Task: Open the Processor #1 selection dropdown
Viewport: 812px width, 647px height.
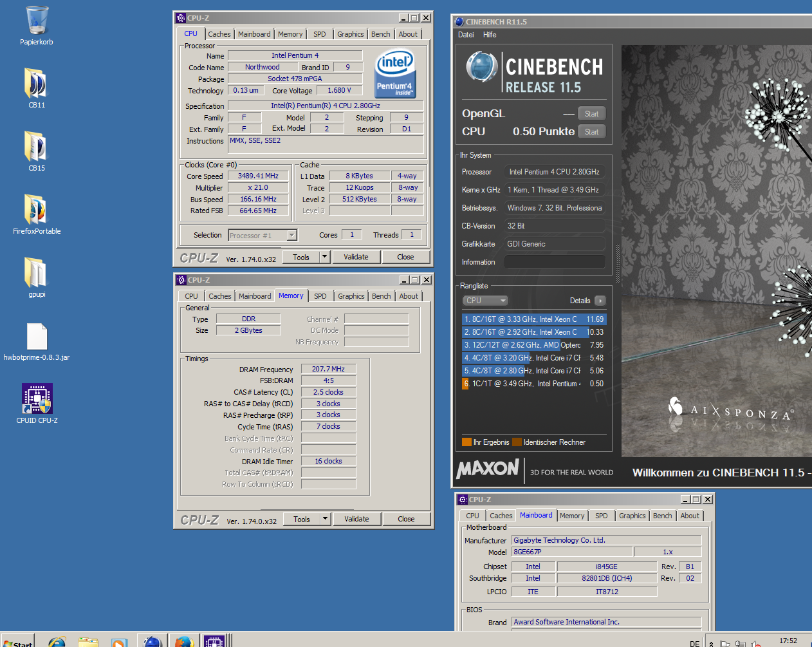Action: click(x=263, y=236)
